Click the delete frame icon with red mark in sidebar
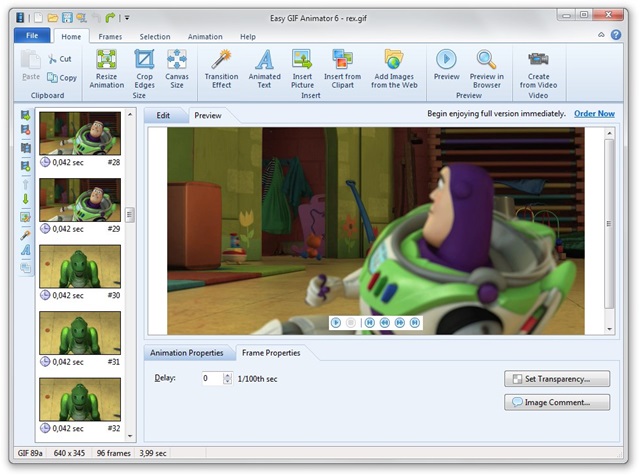640x476 pixels. [x=25, y=130]
